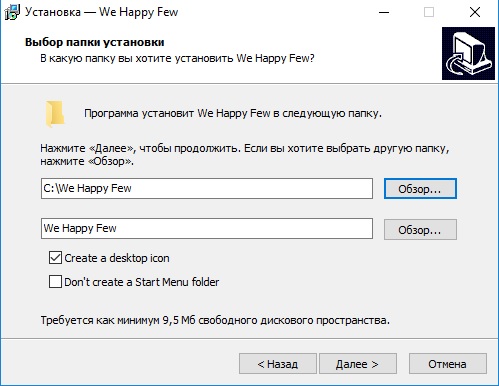Viewport: 499px width, 386px height.
Task: Click the heading Выбор папки установки
Action: click(x=95, y=42)
